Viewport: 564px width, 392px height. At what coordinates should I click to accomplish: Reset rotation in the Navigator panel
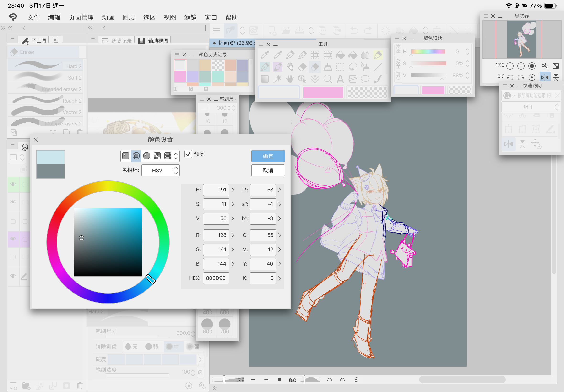pos(532,77)
